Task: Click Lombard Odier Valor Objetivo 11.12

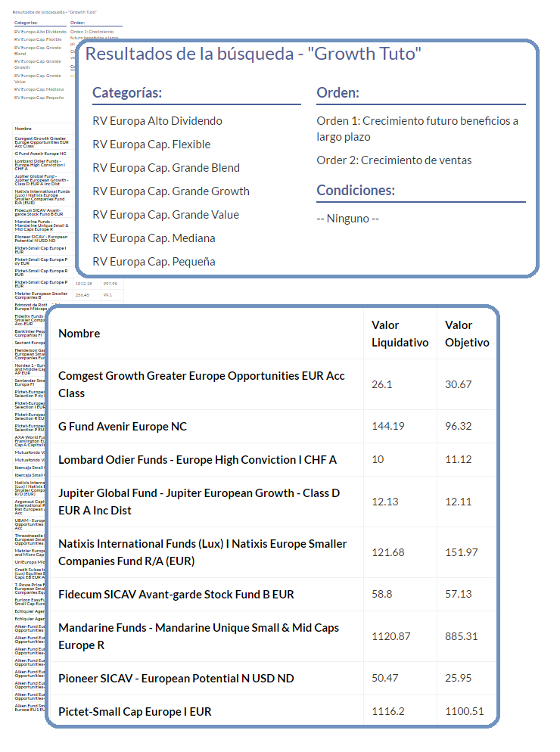Action: click(x=459, y=459)
